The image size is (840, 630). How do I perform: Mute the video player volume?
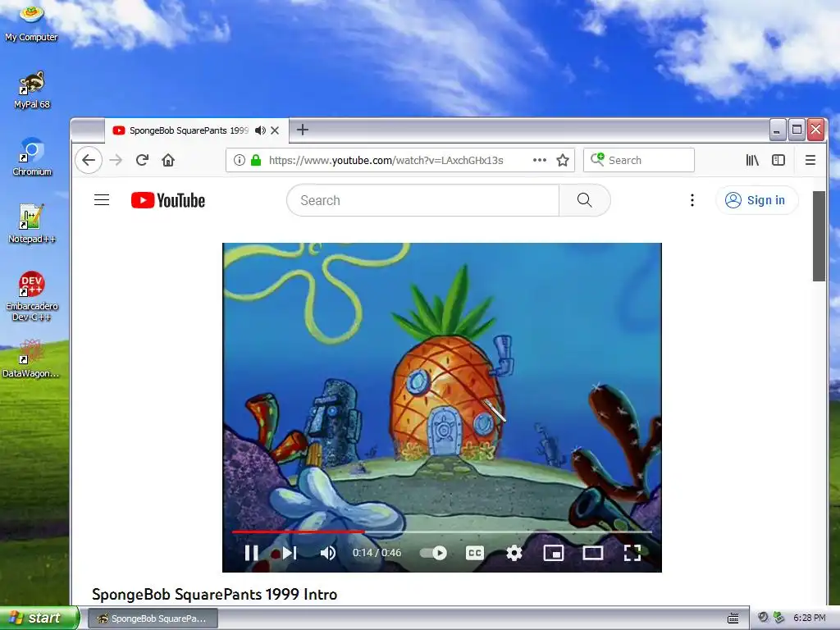pyautogui.click(x=328, y=552)
